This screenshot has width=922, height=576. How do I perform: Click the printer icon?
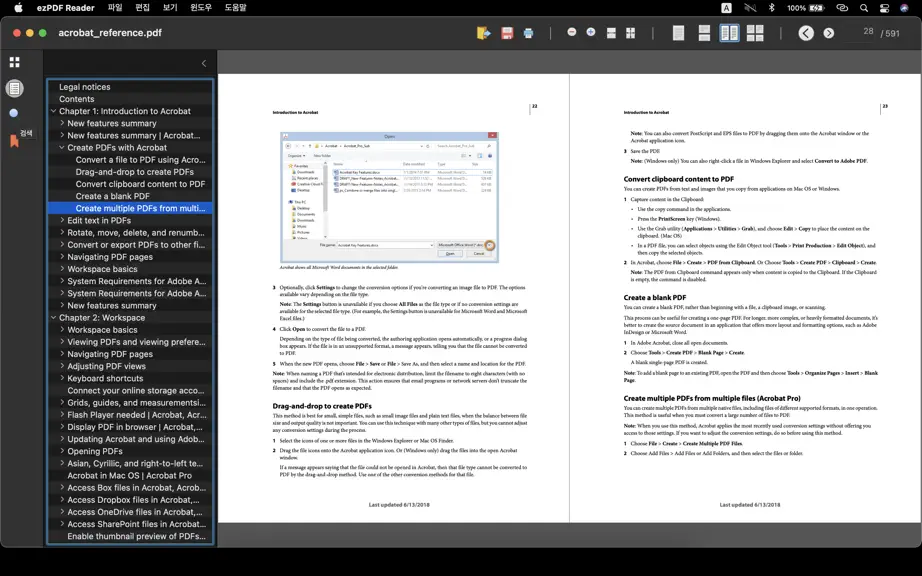tap(528, 33)
